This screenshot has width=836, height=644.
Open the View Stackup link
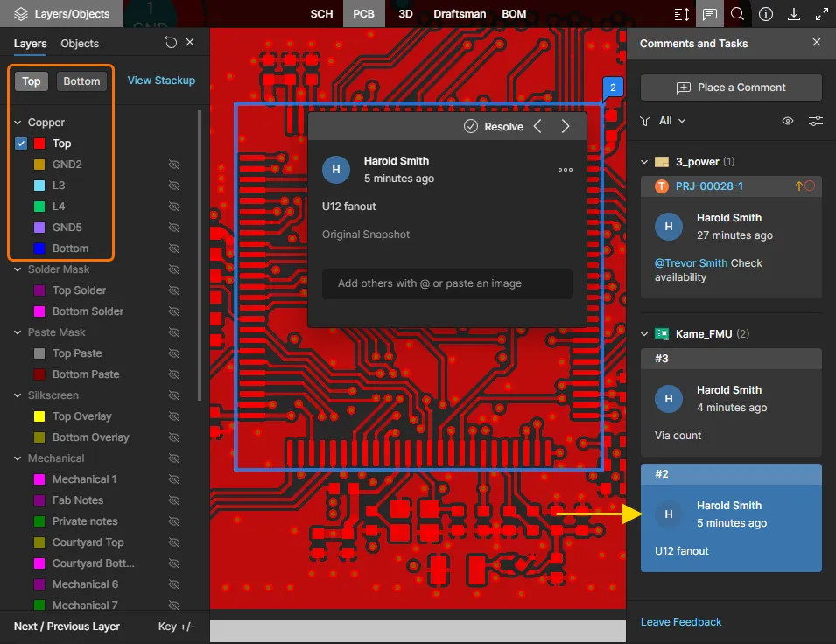(161, 80)
